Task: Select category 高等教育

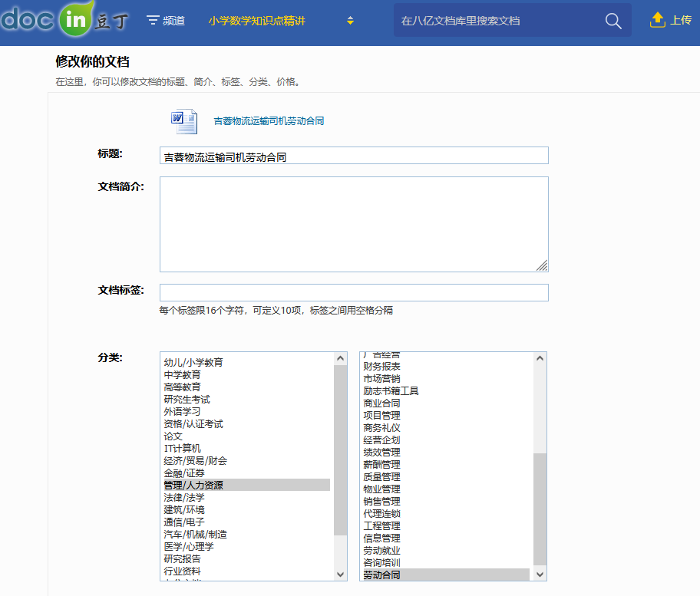Action: pos(247,387)
